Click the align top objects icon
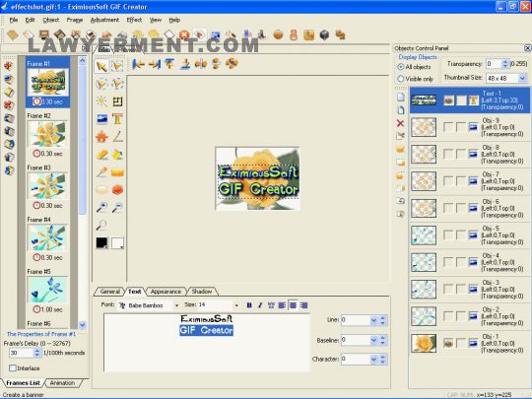This screenshot has height=399, width=532. (x=169, y=63)
